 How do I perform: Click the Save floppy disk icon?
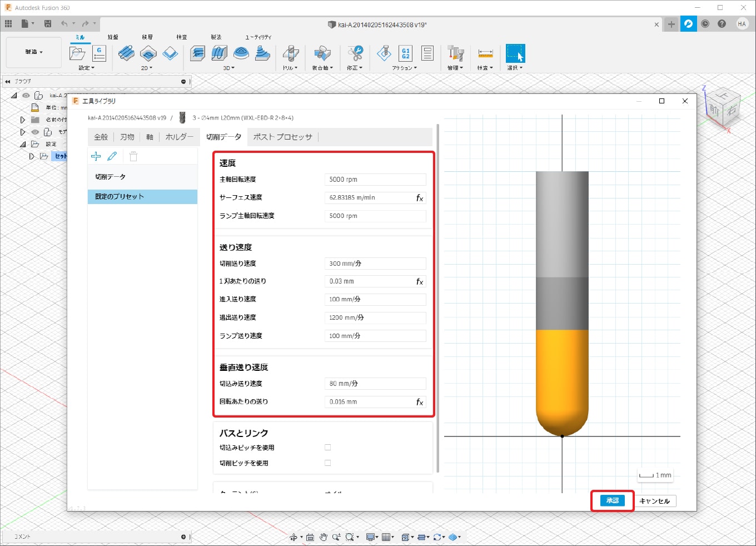tap(48, 23)
